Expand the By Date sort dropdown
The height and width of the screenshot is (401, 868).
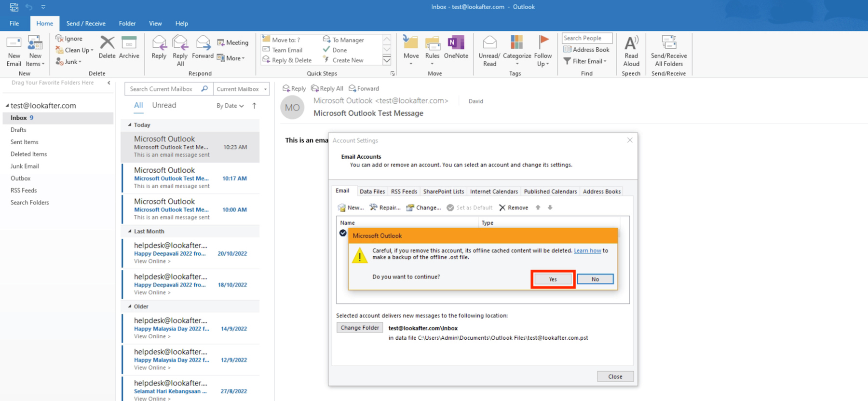click(230, 106)
